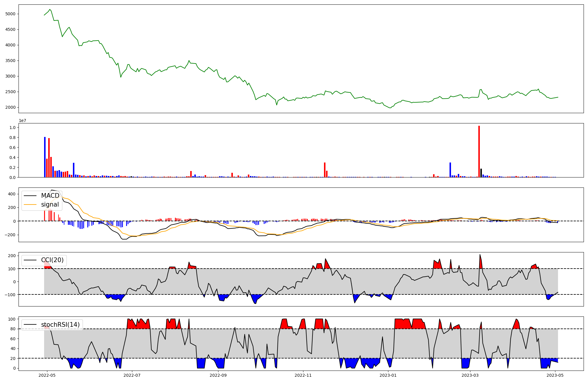588x382 pixels.
Task: Click the 80 tick on stochRSI axis
Action: (x=14, y=329)
